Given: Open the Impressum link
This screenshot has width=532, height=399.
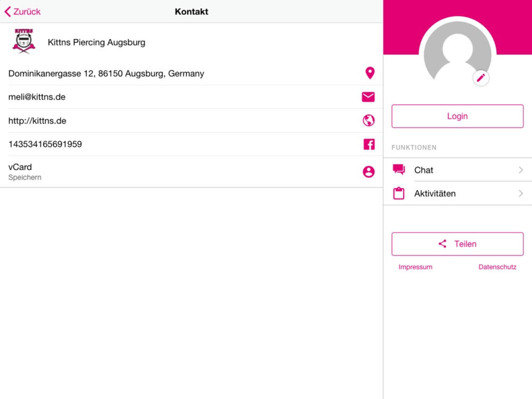Looking at the screenshot, I should click(415, 267).
